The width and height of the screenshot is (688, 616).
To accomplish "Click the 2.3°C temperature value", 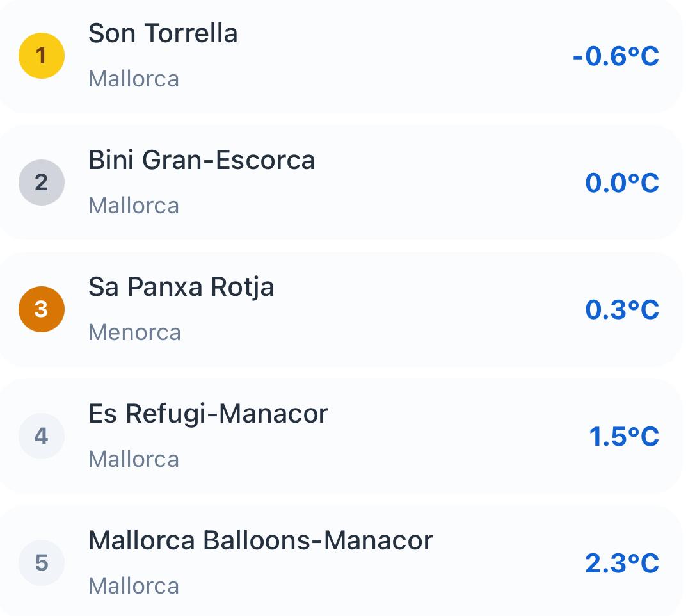I will click(622, 563).
